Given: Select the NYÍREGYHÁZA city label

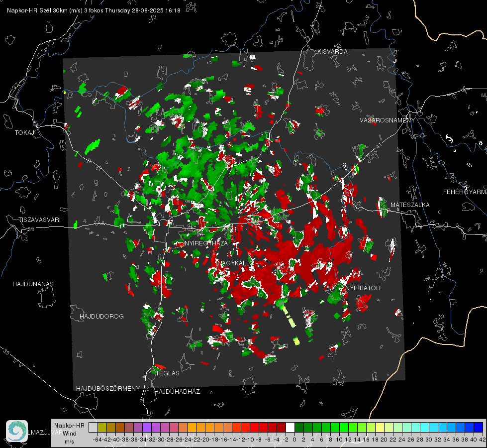Looking at the screenshot, I should click(206, 243).
